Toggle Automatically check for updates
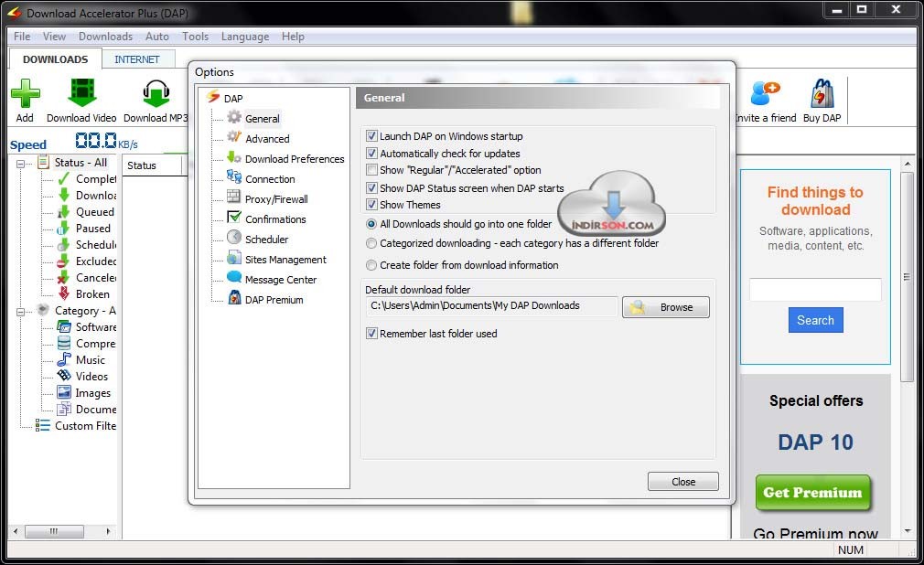The width and height of the screenshot is (924, 565). click(371, 154)
